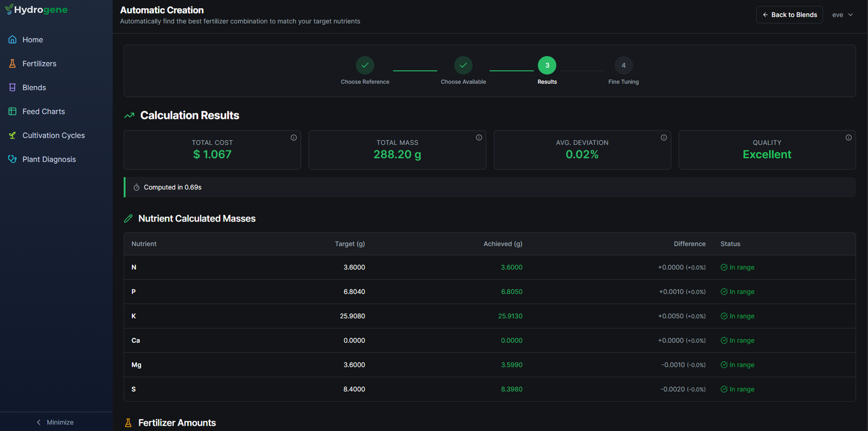The image size is (868, 431).
Task: Click the P achieved value 6.8050
Action: tap(512, 292)
